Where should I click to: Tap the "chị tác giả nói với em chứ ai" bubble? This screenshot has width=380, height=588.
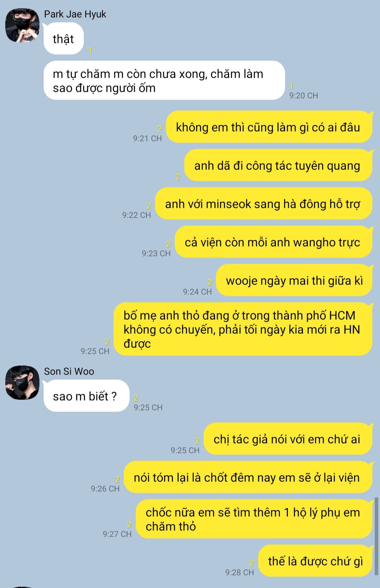coord(288,439)
